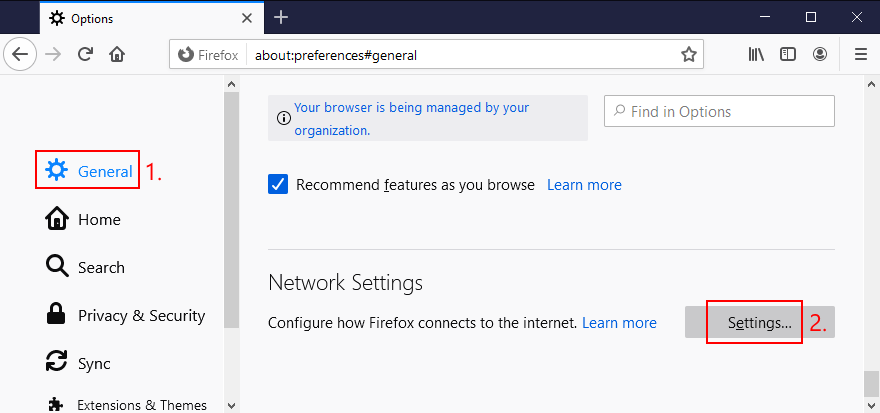Open the Library bookmarks icon
The width and height of the screenshot is (880, 413).
(x=756, y=55)
